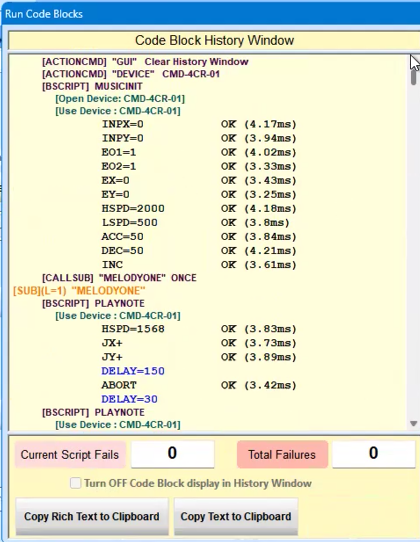Screen dimensions: 420x542
Task: Click the INC command line
Action: [x=199, y=265]
